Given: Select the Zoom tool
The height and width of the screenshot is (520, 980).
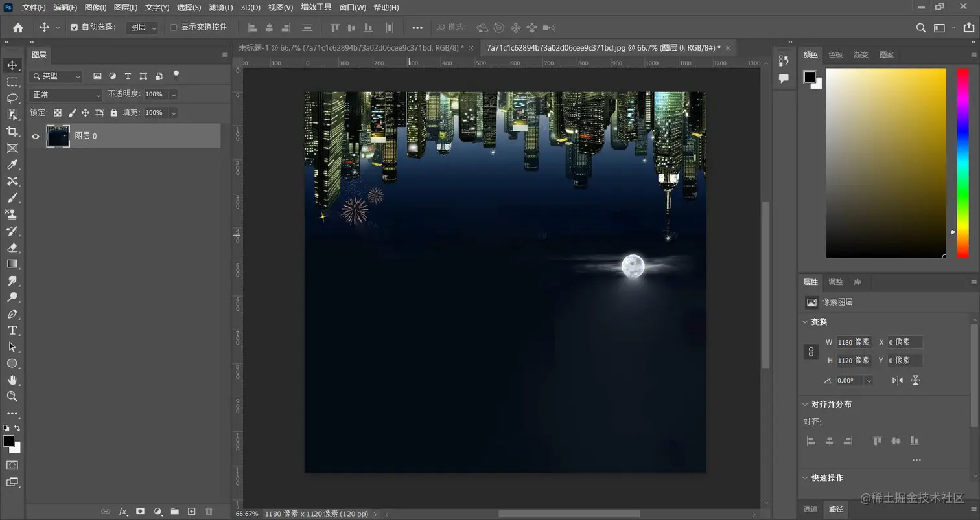Looking at the screenshot, I should point(13,396).
